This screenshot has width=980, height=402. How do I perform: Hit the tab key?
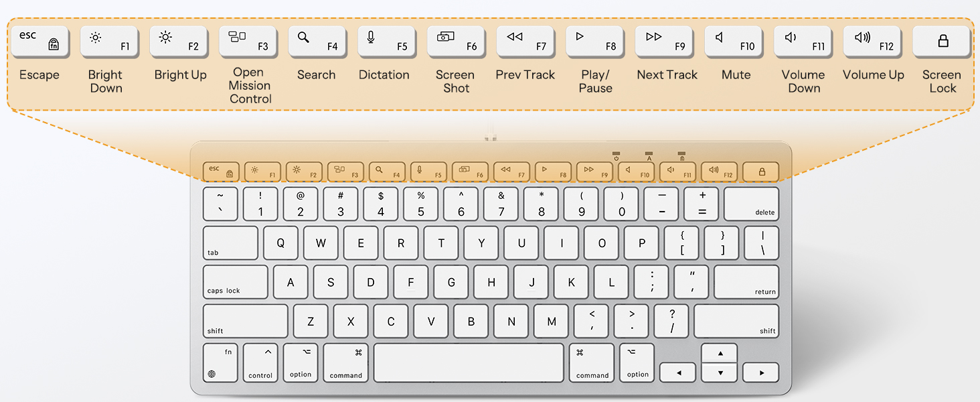point(231,243)
